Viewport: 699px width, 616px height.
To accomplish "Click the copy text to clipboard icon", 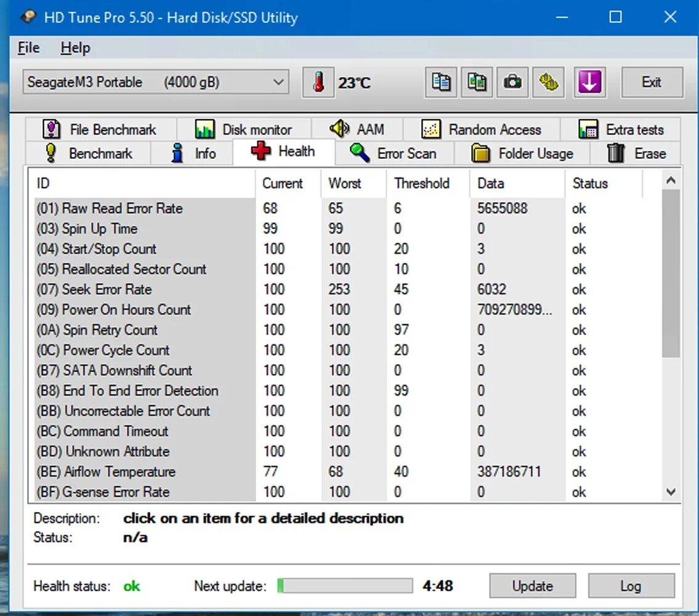I will (x=441, y=83).
